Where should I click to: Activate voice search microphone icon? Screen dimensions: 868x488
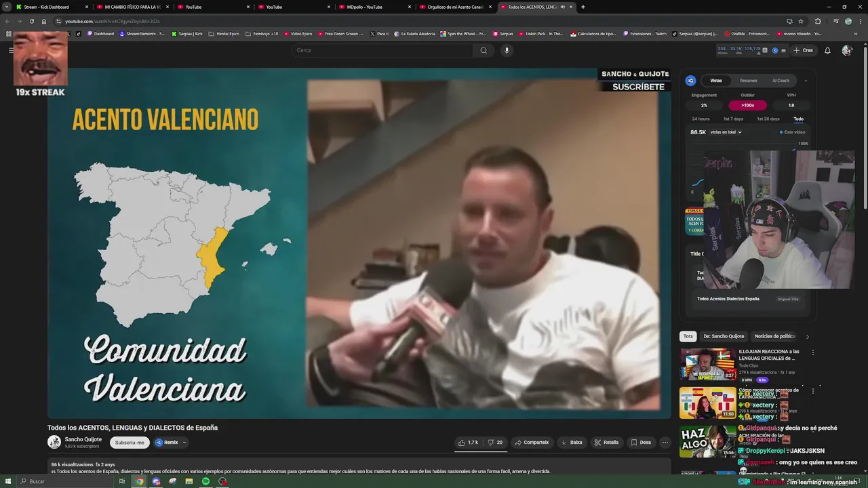point(506,50)
